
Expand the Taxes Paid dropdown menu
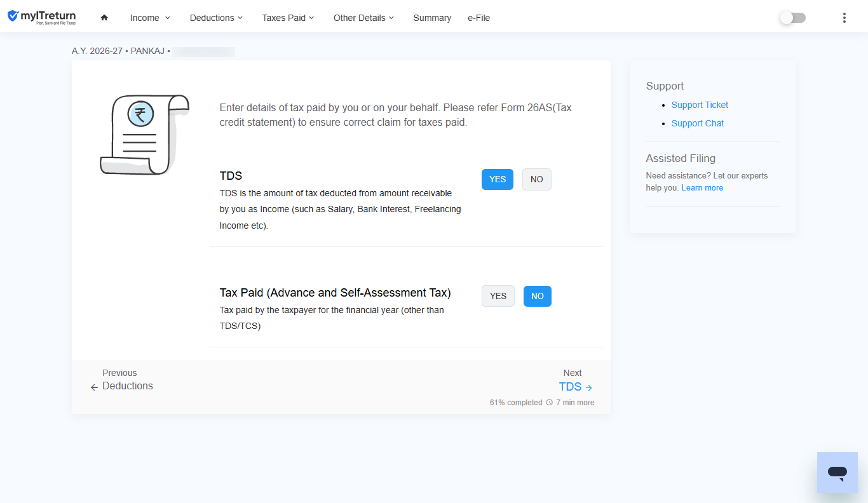click(x=288, y=18)
